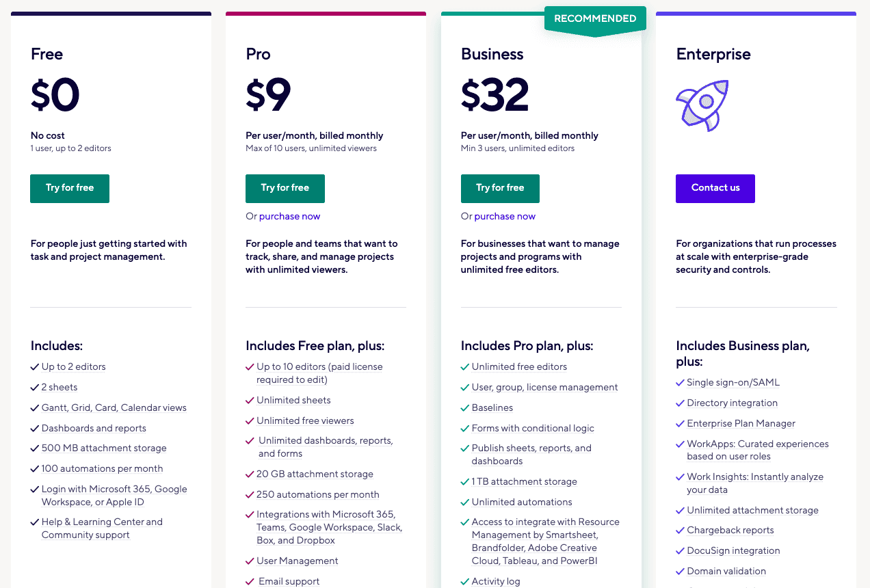Image resolution: width=870 pixels, height=588 pixels.
Task: Click the RECOMMENDED badge on Business plan
Action: coord(594,18)
